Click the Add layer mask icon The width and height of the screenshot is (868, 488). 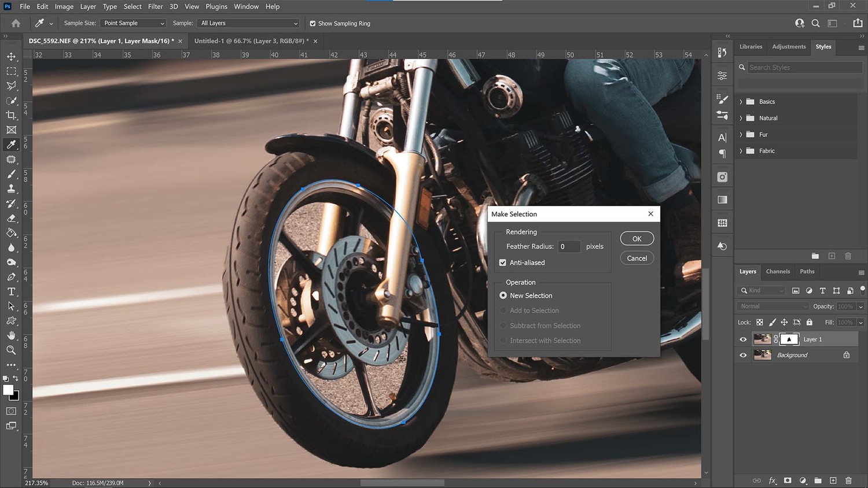point(788,480)
